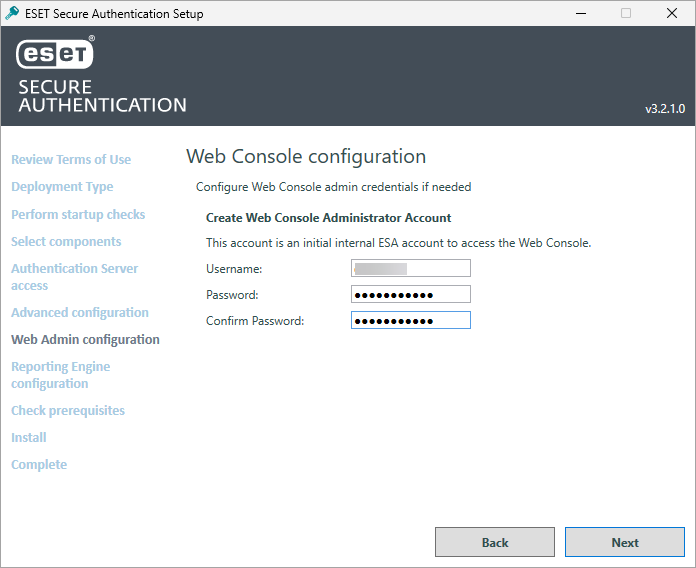Click the 'Web Console configuration' heading

(306, 156)
